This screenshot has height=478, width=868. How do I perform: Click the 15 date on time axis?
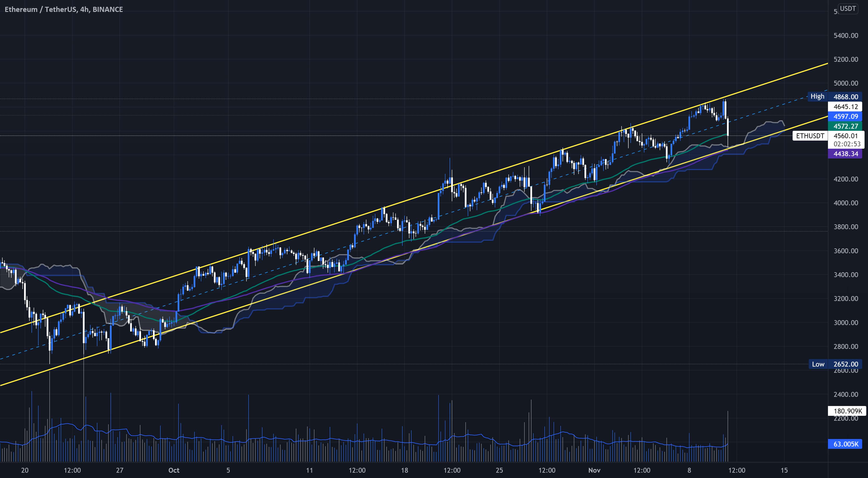tap(784, 470)
